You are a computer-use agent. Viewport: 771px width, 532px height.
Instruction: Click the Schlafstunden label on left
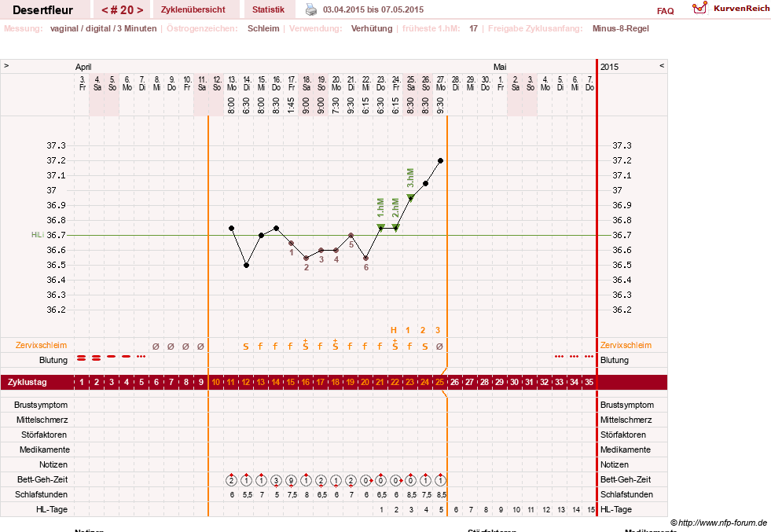coord(42,494)
